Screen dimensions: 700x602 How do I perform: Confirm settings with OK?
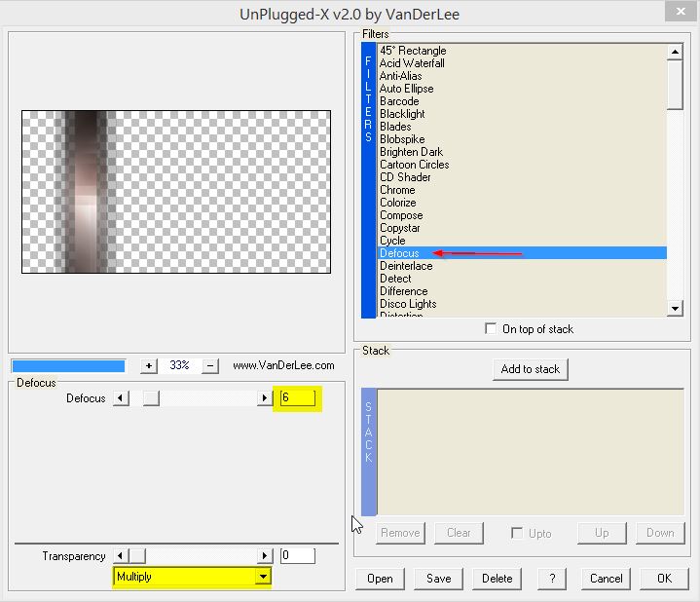(664, 579)
